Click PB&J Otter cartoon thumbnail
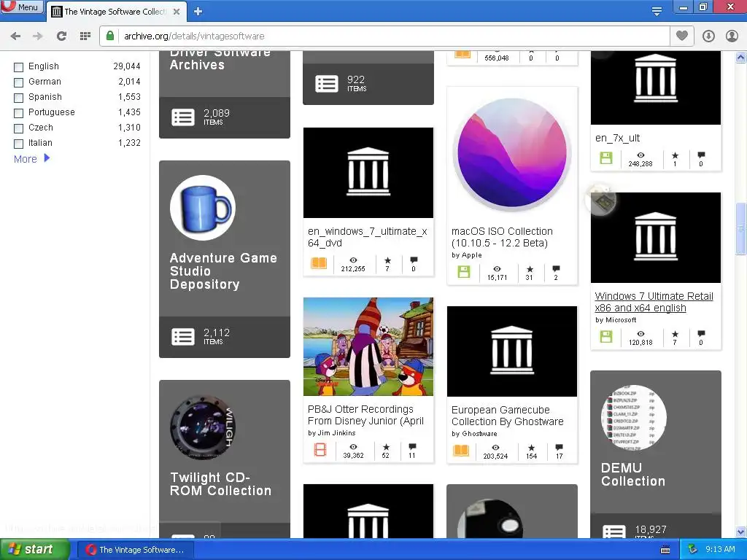 click(368, 346)
